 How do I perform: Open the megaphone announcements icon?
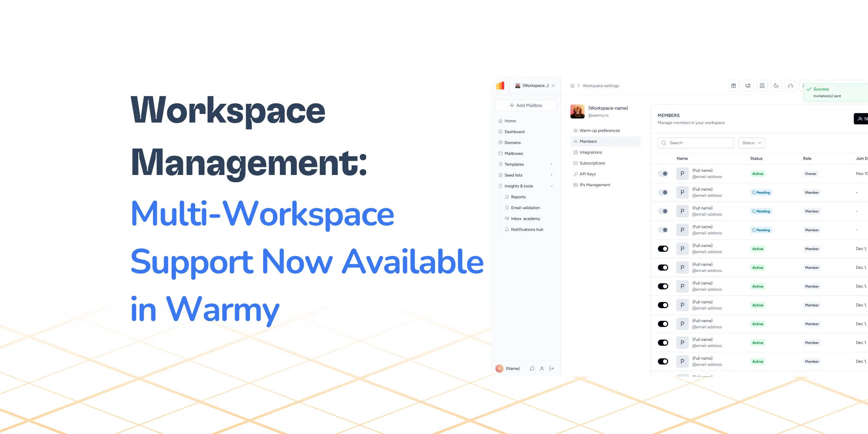[748, 86]
